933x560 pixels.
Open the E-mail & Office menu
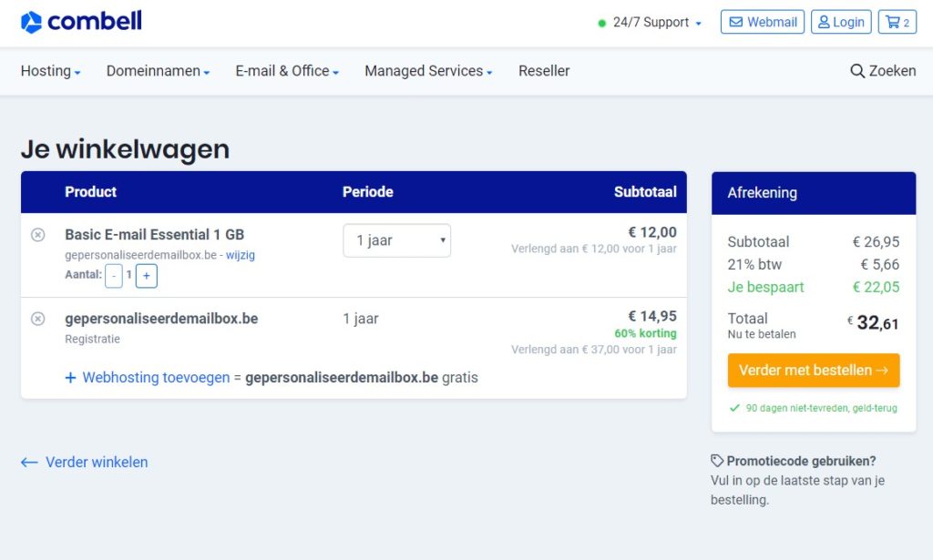click(x=287, y=71)
